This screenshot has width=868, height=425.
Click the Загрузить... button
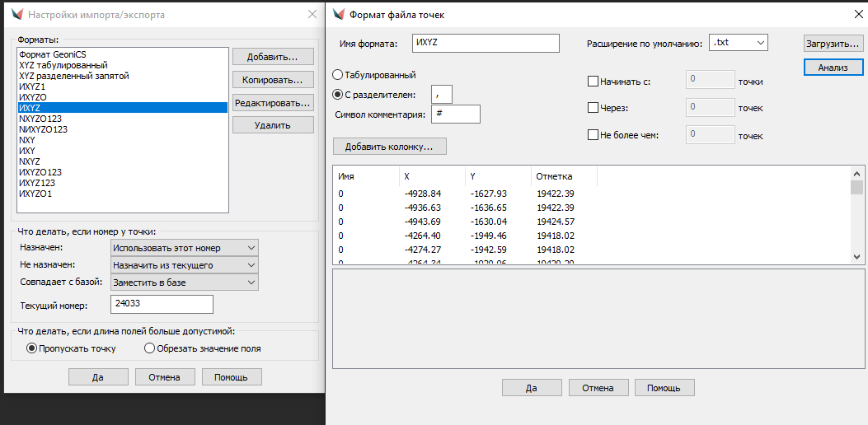coord(833,43)
